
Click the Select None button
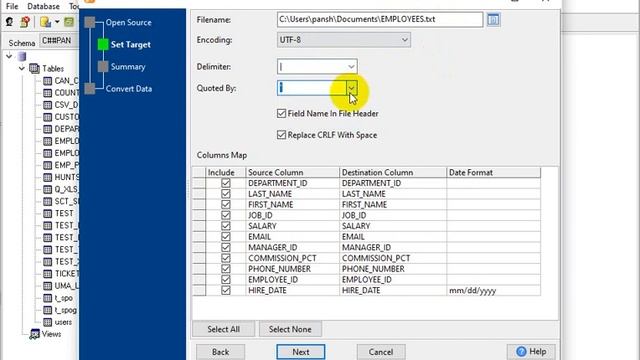pos(290,329)
